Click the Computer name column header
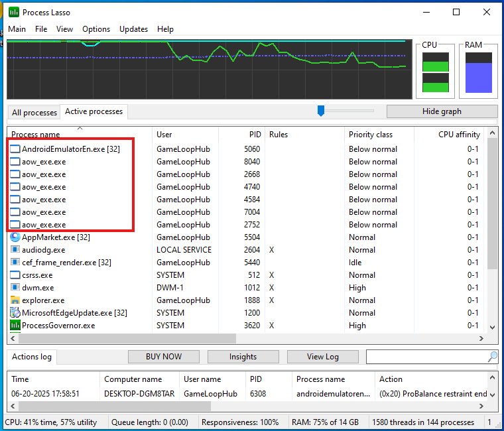The height and width of the screenshot is (431, 504). coord(139,379)
